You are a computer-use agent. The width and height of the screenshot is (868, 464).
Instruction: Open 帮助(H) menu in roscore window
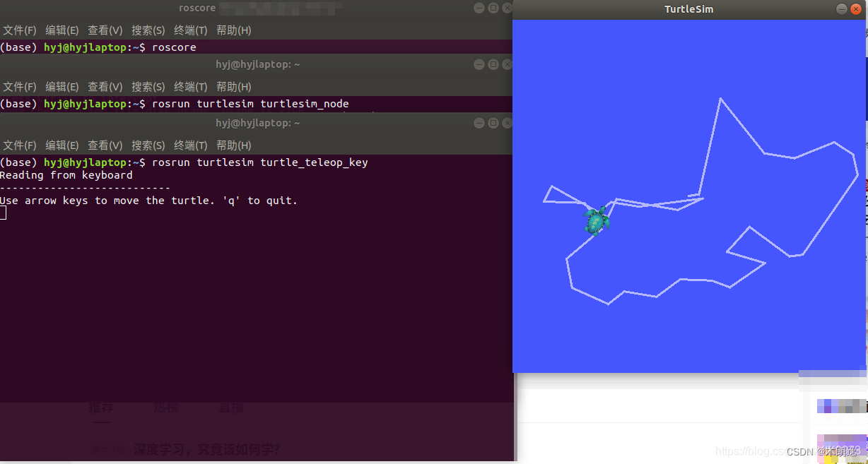(x=234, y=30)
